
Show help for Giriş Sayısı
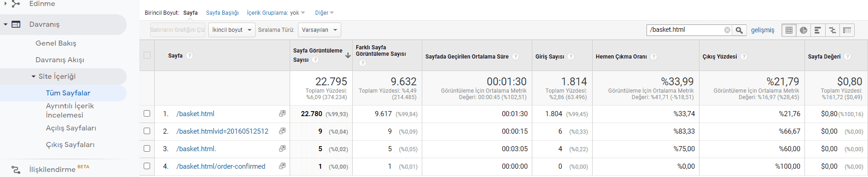pos(571,57)
